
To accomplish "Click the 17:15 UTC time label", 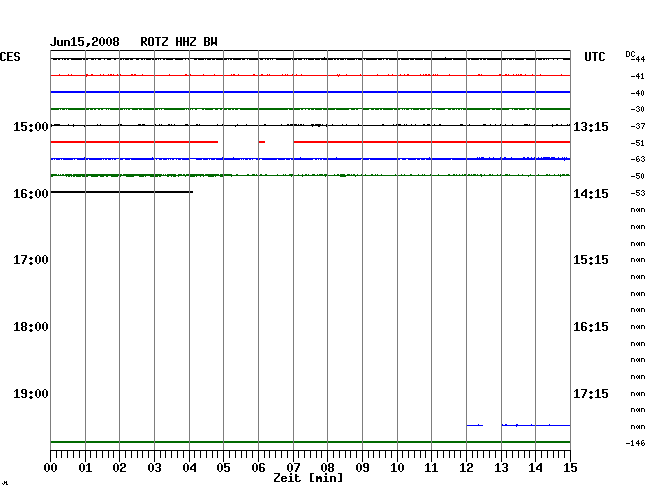I will tap(591, 394).
